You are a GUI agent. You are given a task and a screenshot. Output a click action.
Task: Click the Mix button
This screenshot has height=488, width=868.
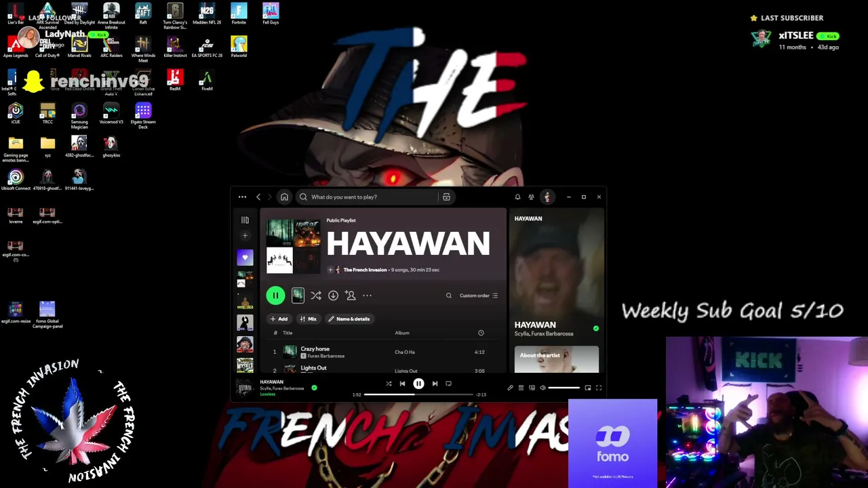308,319
